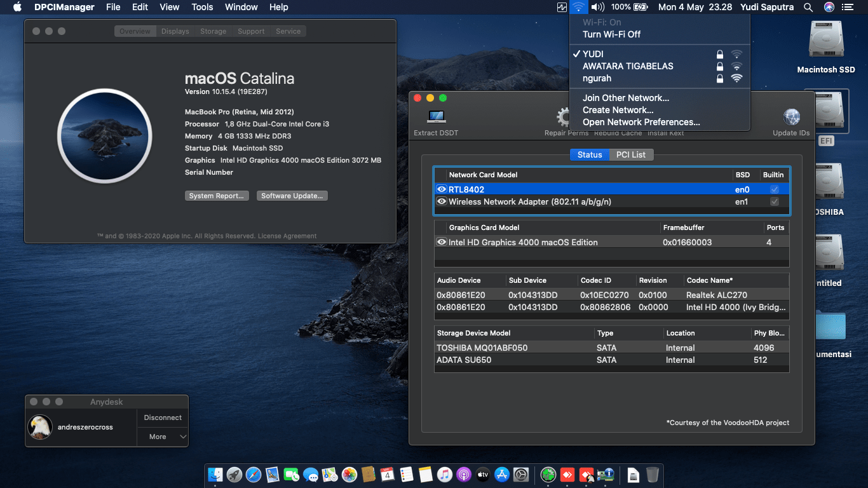
Task: Open Calendar from the dock
Action: point(388,474)
